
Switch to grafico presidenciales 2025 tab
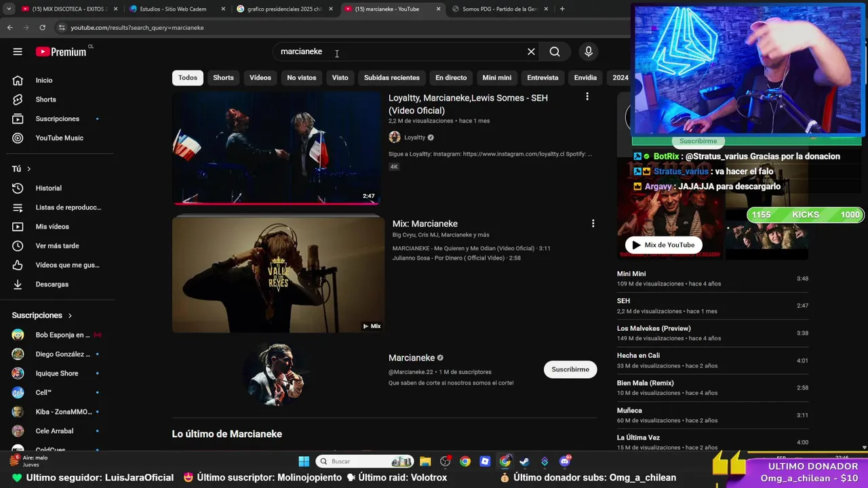click(x=283, y=9)
